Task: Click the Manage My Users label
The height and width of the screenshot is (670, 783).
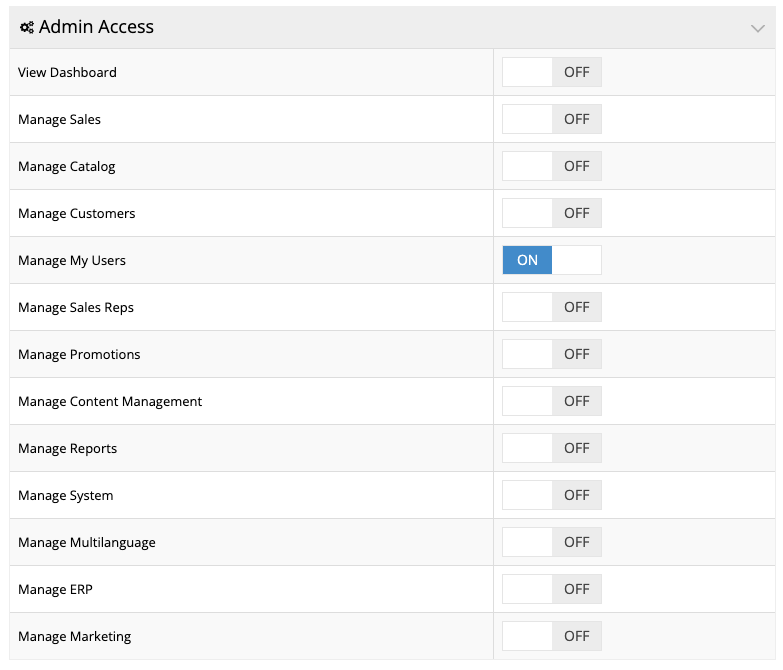Action: click(x=72, y=261)
